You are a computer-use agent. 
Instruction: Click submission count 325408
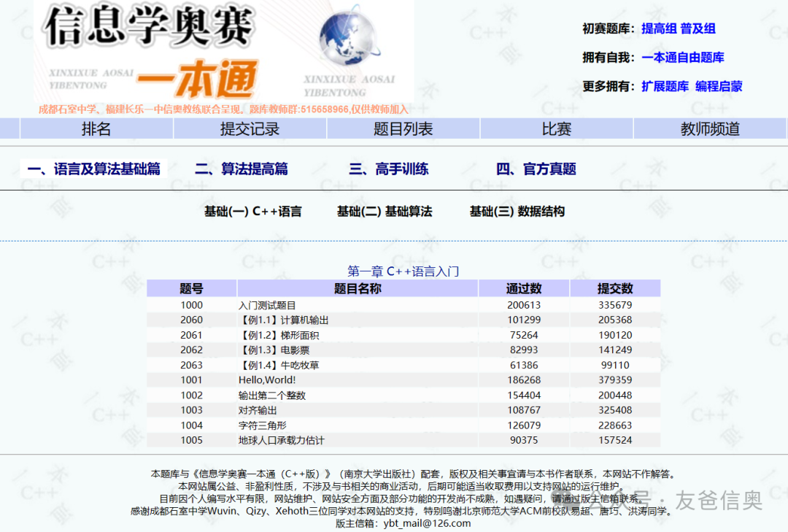(x=615, y=410)
